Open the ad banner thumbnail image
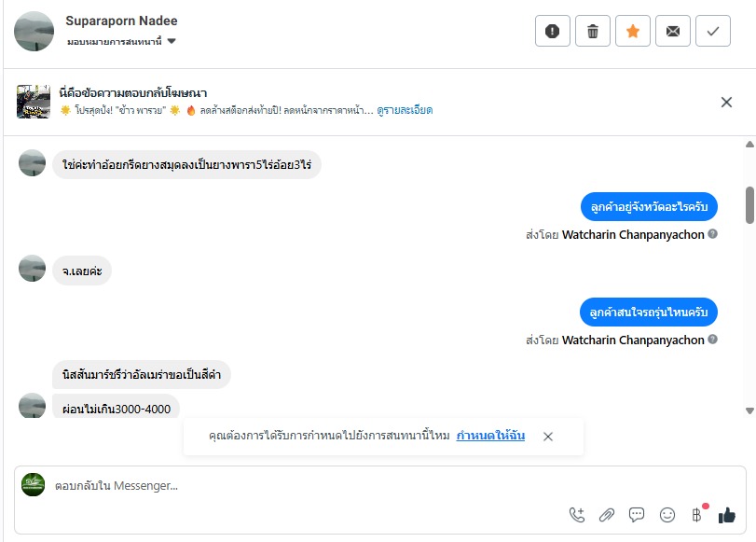 tap(34, 102)
